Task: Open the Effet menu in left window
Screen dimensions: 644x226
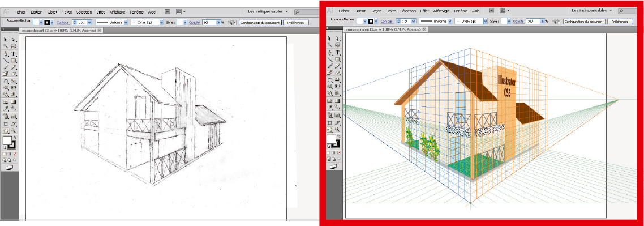Action: (101, 12)
